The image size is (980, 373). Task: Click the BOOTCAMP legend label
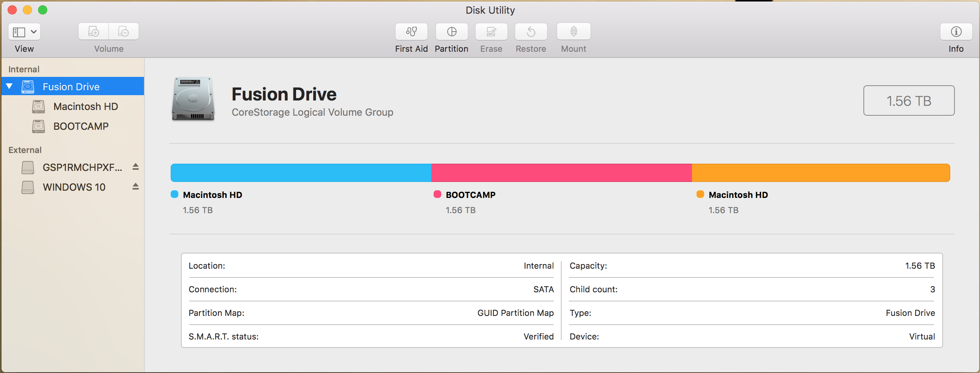pyautogui.click(x=471, y=195)
